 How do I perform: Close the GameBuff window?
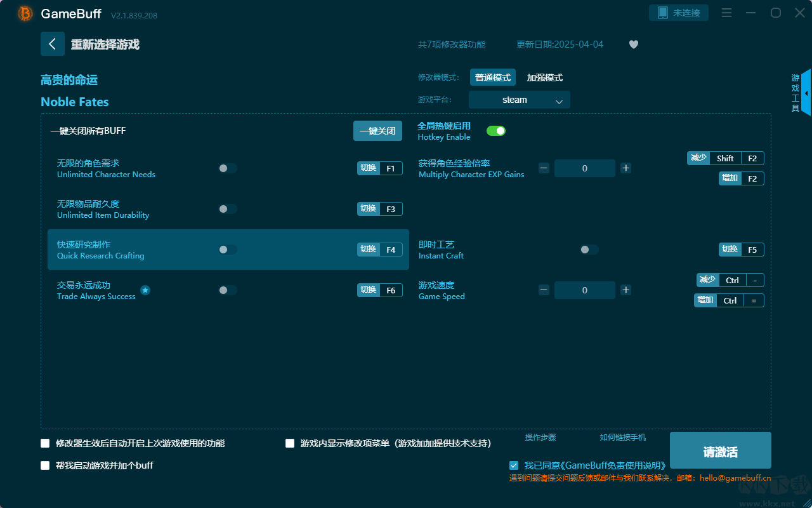(800, 13)
